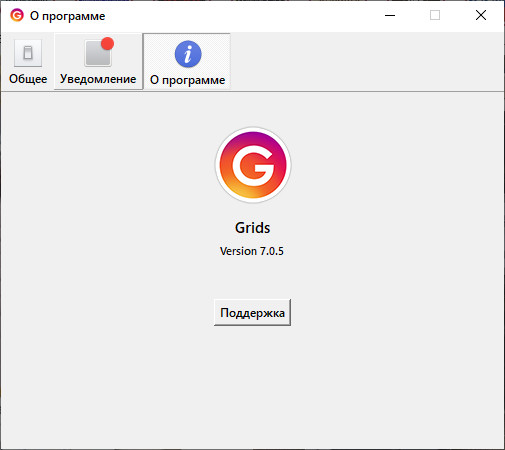Select the О программе tab
This screenshot has height=450, width=505.
click(x=187, y=62)
